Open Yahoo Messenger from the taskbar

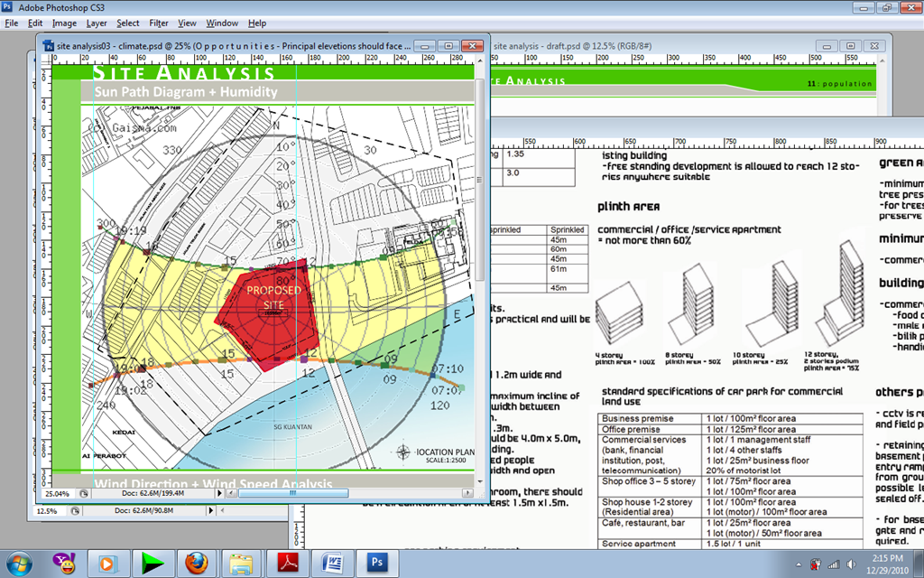coord(64,564)
